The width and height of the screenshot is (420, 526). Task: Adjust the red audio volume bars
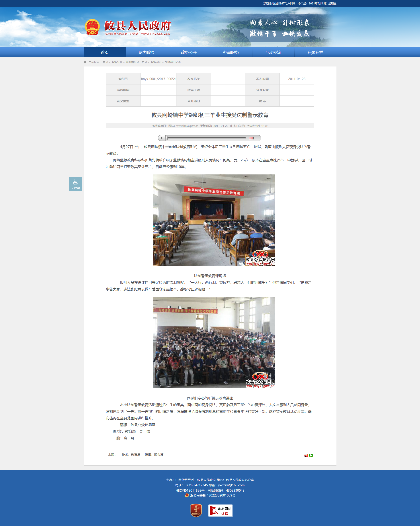click(x=251, y=138)
